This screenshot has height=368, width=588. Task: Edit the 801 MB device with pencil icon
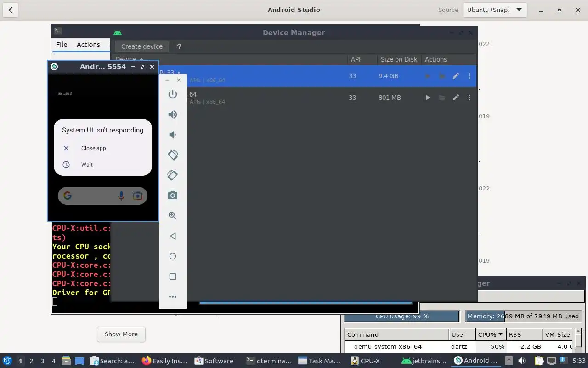[x=456, y=98]
